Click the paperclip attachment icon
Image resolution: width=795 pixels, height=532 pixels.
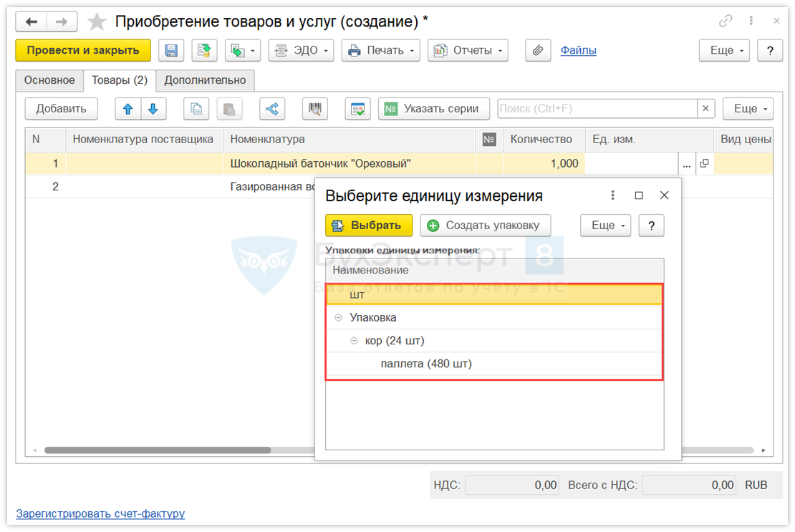[x=538, y=50]
